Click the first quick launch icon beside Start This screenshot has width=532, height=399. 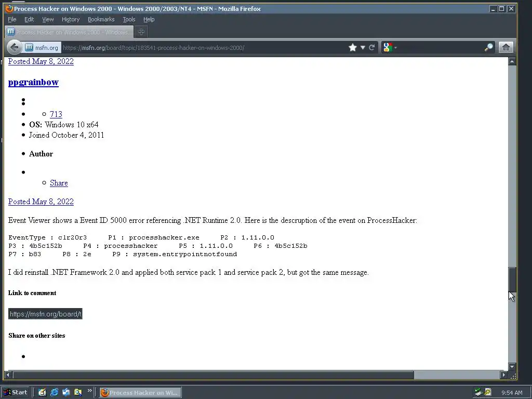pos(43,392)
